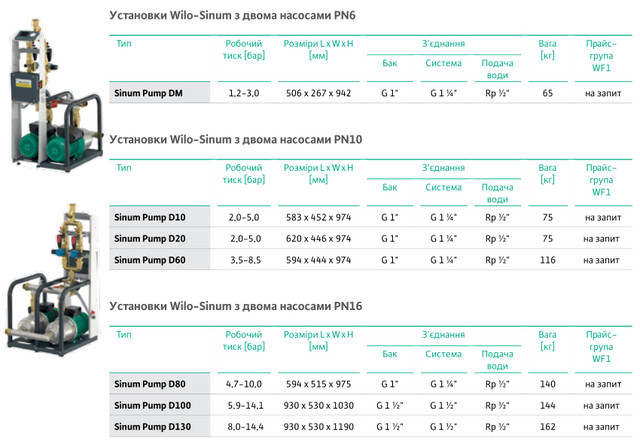Select the Sinum Pump D20 row label

(148, 239)
